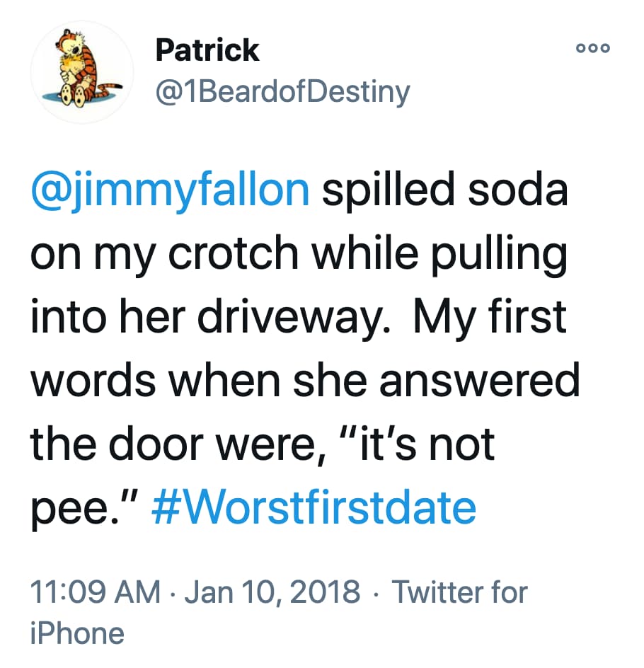Image resolution: width=644 pixels, height=668 pixels.
Task: Click 'words when she' in the tweet
Action: 199,381
